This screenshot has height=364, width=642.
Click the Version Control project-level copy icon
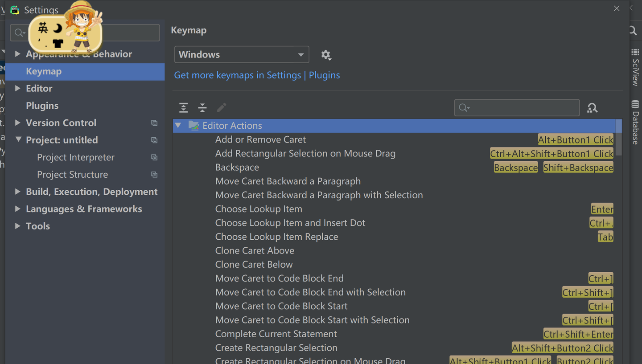click(x=154, y=123)
